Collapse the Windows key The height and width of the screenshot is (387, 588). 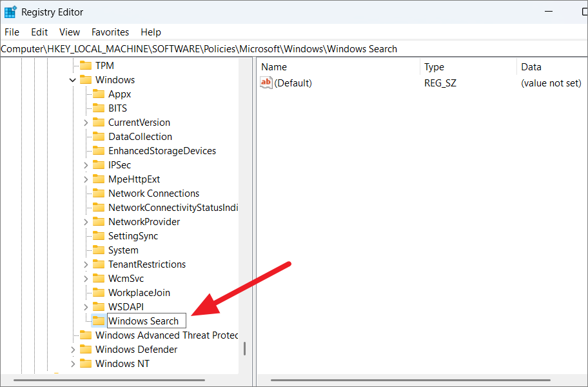pos(73,80)
